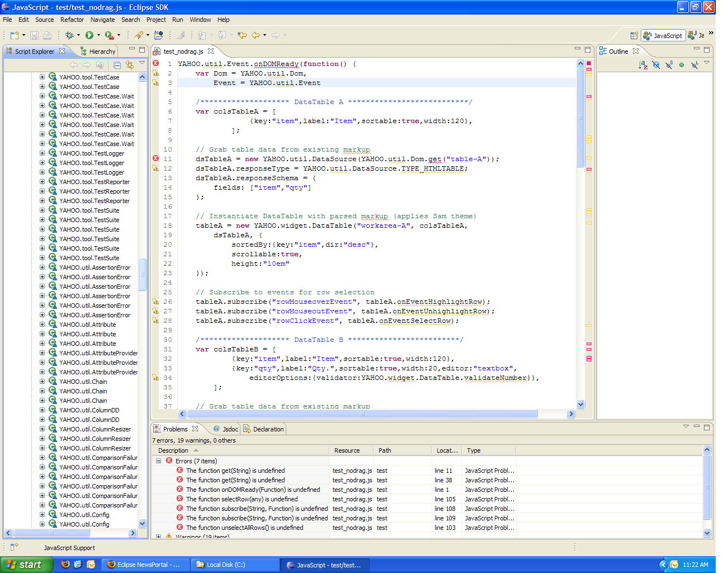Click the JavaScript perspective button
This screenshot has width=728, height=573.
tap(663, 35)
